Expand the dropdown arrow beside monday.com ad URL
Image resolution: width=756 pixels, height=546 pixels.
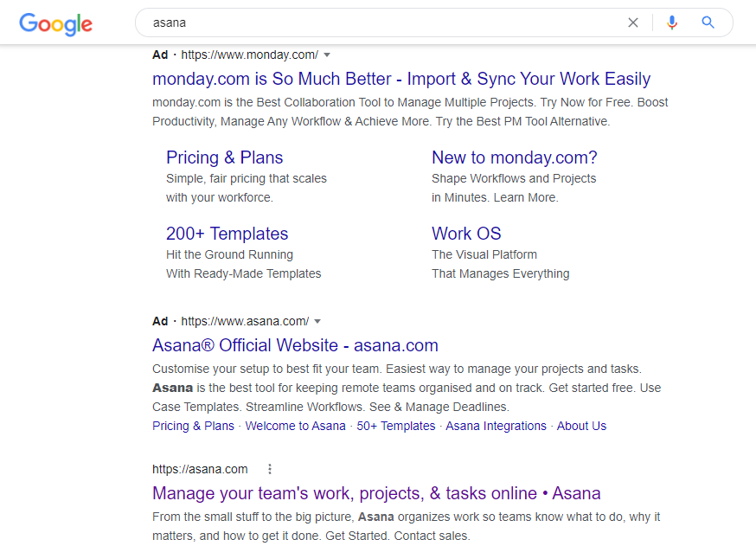[x=327, y=55]
